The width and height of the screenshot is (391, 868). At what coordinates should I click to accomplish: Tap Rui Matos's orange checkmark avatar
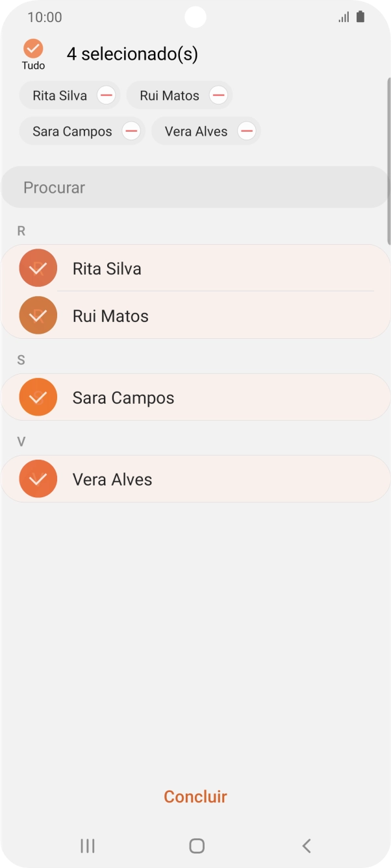click(x=38, y=316)
